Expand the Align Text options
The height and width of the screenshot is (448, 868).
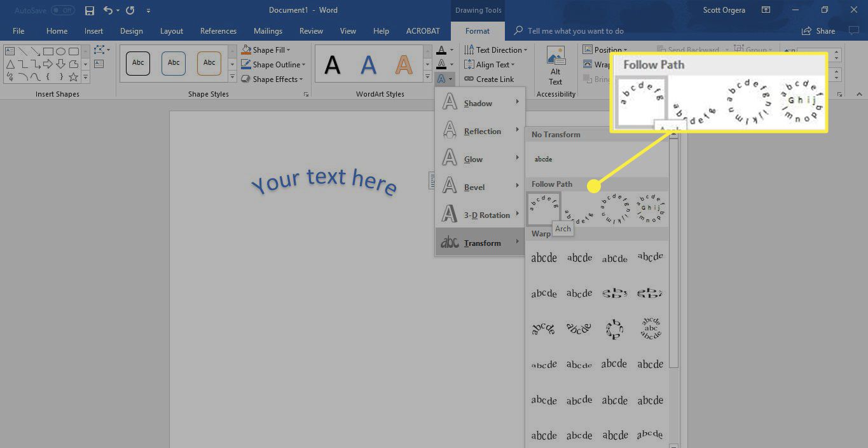490,64
